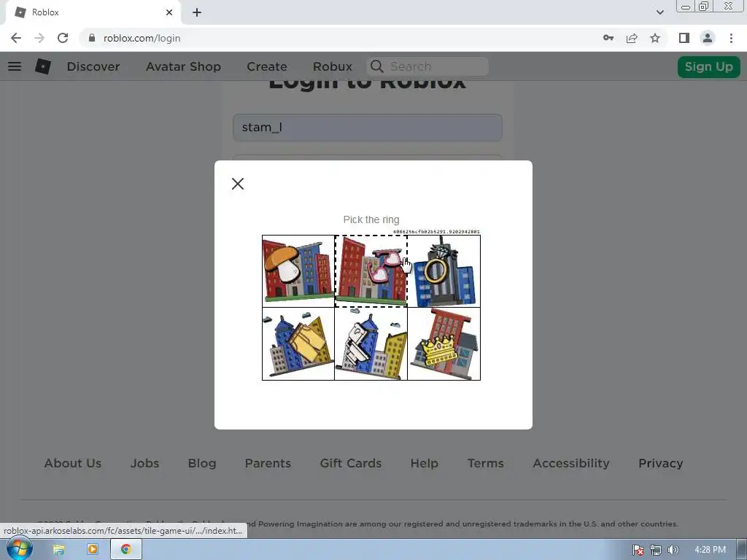Open the Robux menu item
747x560 pixels.
333,66
